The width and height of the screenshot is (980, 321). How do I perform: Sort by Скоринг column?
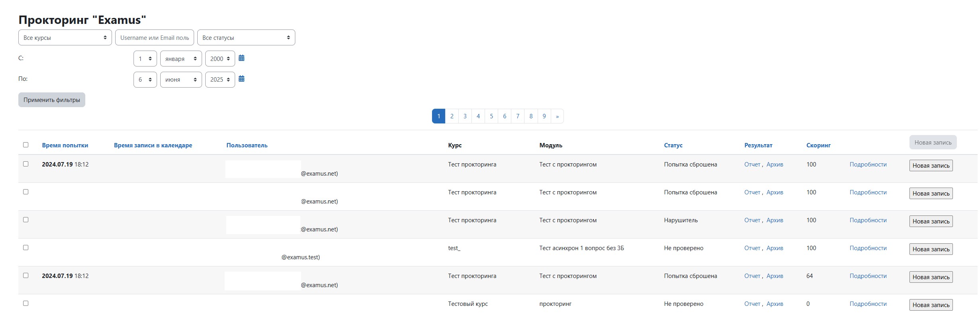(819, 145)
